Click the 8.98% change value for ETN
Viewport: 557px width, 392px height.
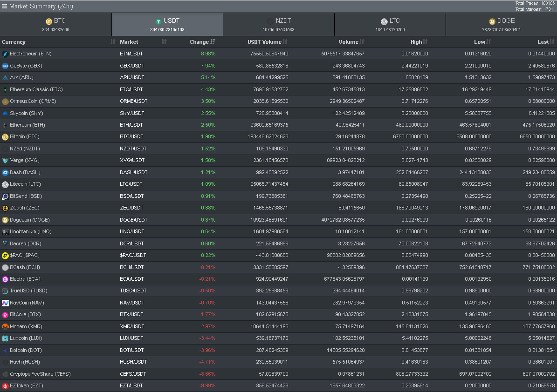click(x=208, y=54)
